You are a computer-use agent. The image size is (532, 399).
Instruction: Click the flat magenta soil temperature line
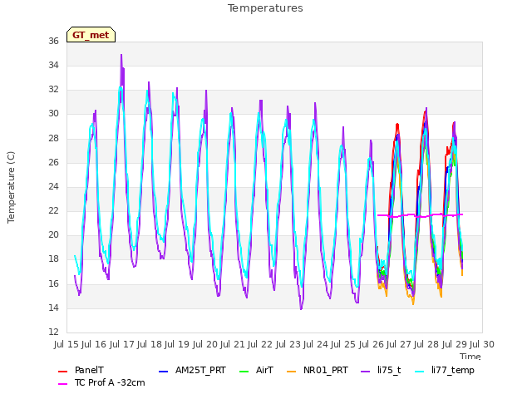(x=420, y=215)
